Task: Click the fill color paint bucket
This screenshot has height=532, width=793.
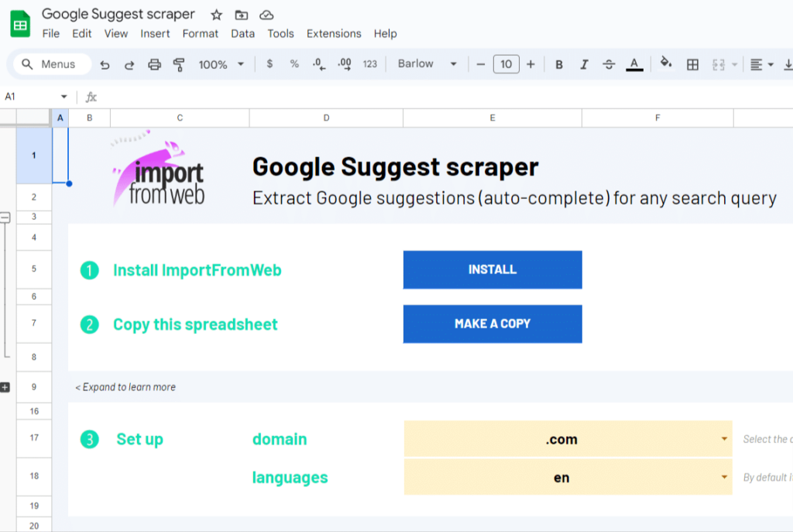Action: tap(666, 63)
